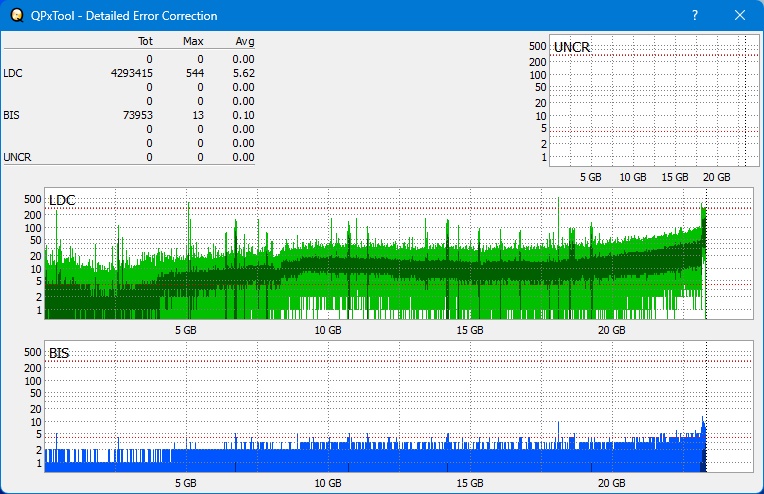This screenshot has width=764, height=494.
Task: Select the LDC total value 4293415
Action: (x=132, y=73)
